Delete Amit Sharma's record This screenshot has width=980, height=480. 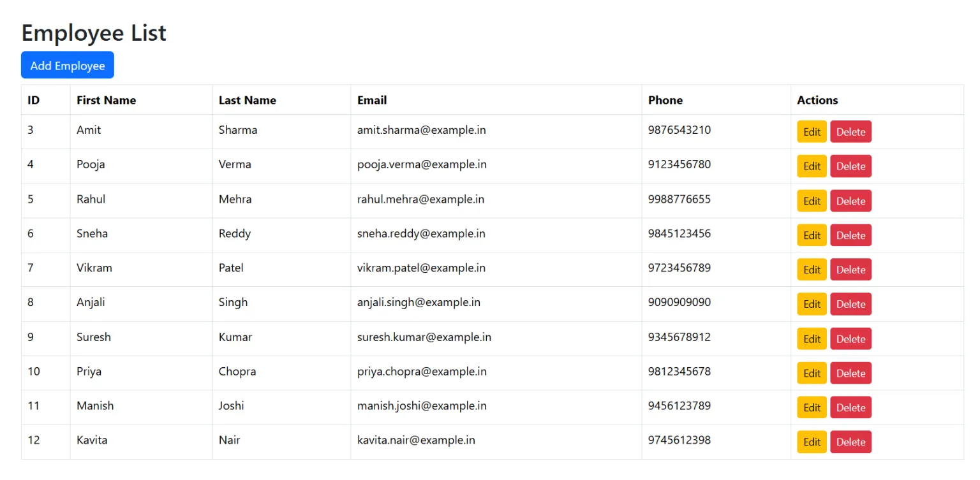tap(850, 131)
